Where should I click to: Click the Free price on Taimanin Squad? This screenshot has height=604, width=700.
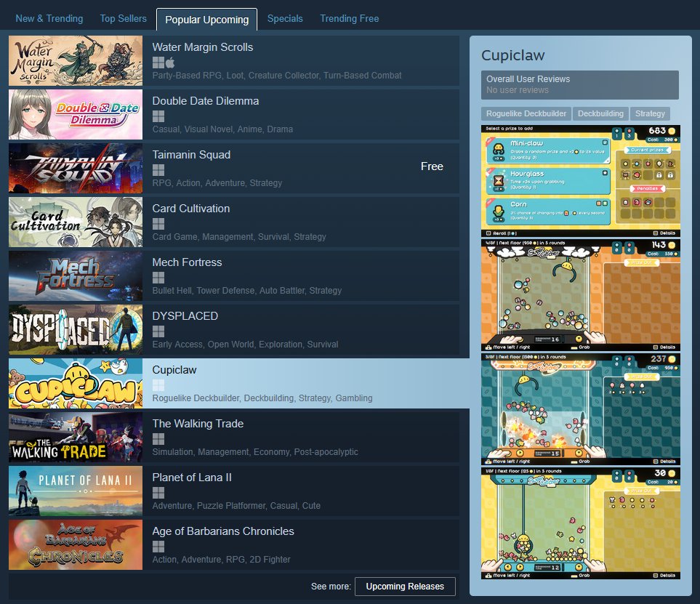[432, 166]
